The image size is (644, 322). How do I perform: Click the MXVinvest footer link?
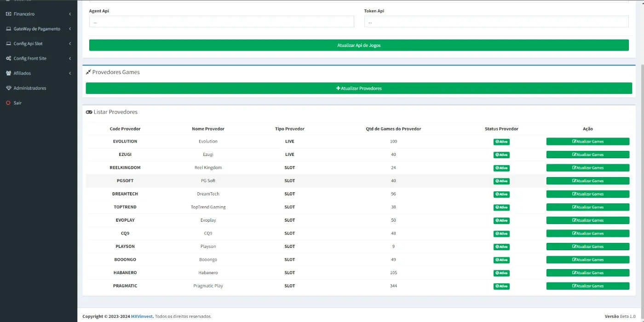click(x=142, y=316)
